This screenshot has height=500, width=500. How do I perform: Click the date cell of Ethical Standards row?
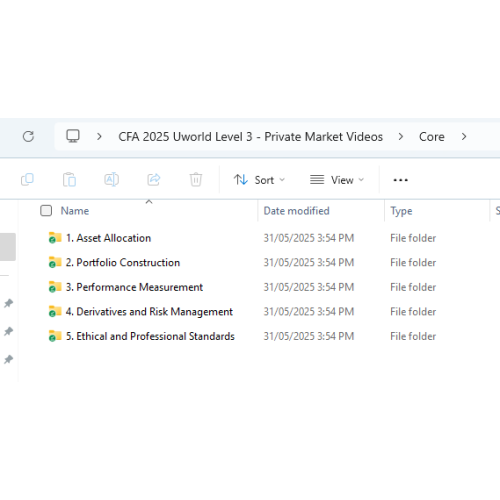(x=309, y=336)
